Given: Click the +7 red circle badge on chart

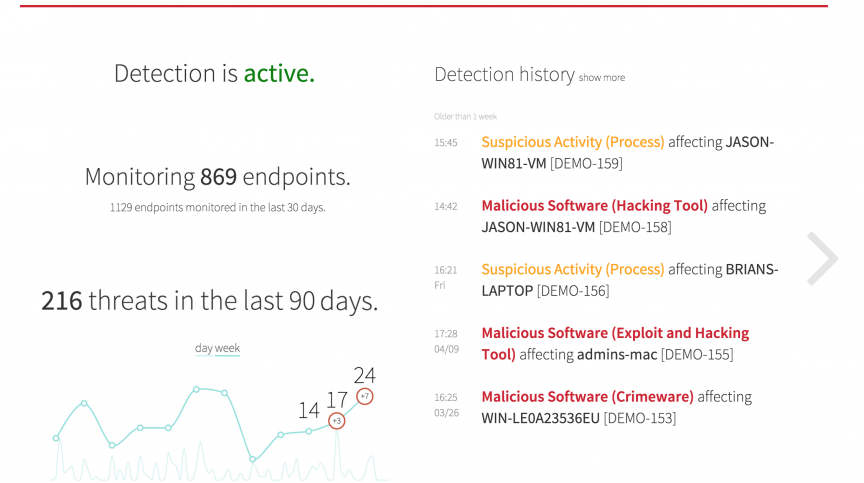Looking at the screenshot, I should tap(365, 397).
